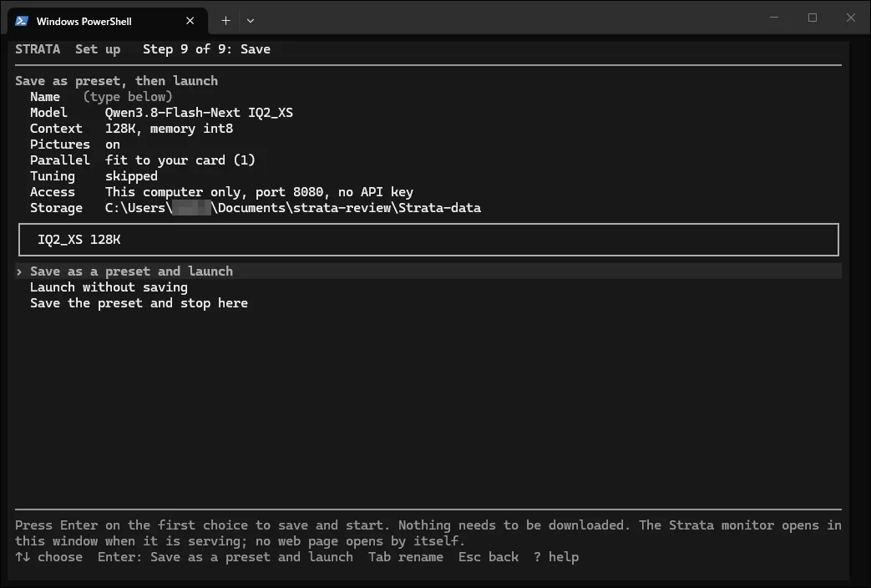The image size is (871, 588).
Task: Click the Step 9 of 9: Save heading
Action: point(206,49)
